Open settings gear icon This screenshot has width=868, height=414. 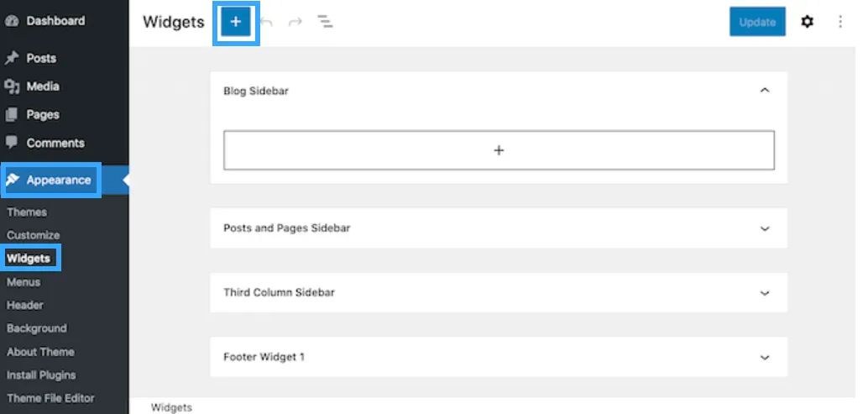(807, 22)
